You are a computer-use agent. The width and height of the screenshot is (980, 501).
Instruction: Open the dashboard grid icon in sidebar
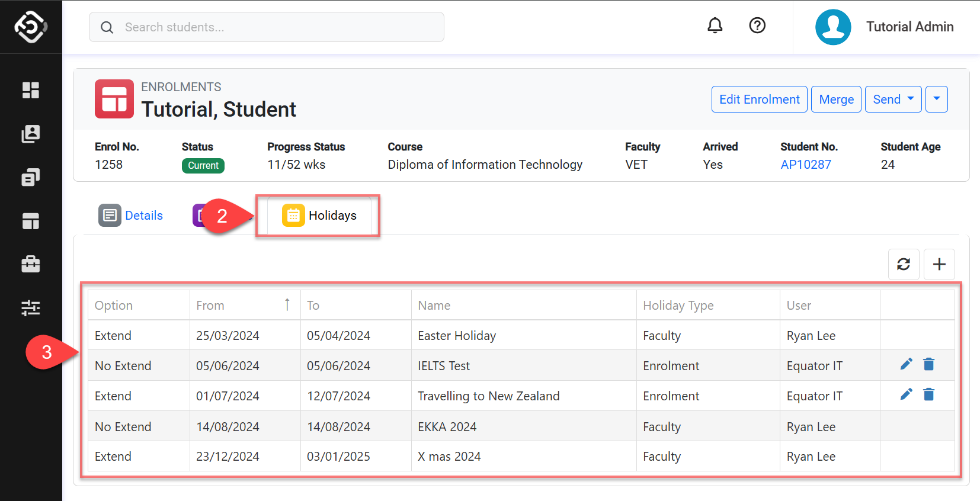[x=31, y=90]
